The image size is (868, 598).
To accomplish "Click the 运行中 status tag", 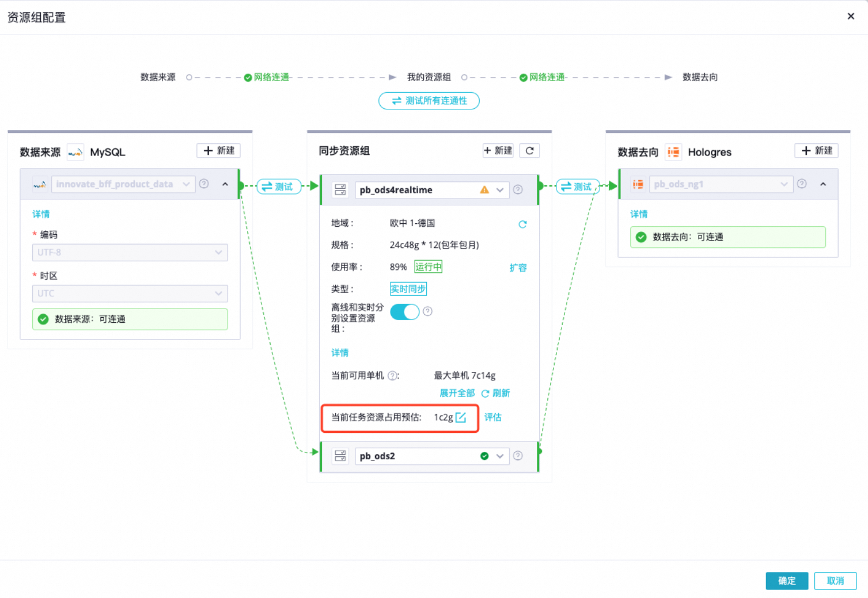I will 429,267.
